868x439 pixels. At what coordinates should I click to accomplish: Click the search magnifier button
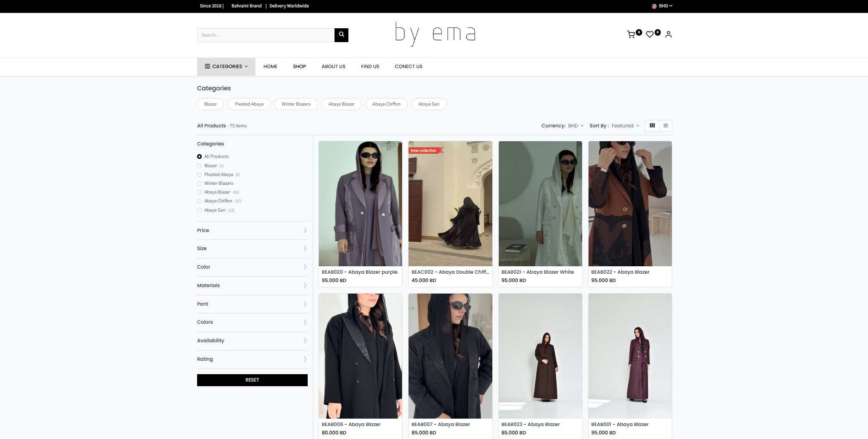pos(341,35)
